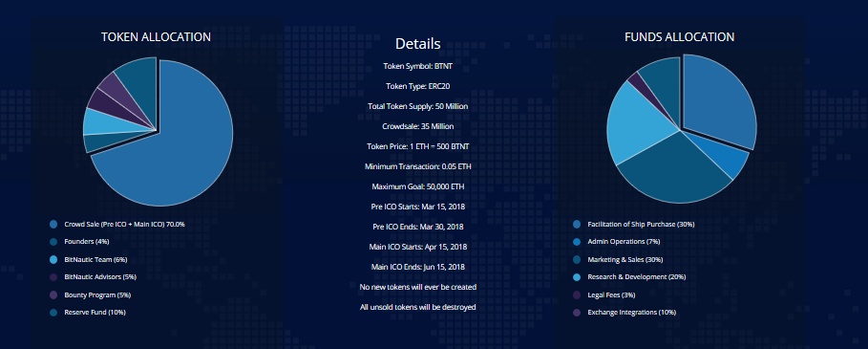Click the 'BitNautic Team (6%)' legend label
Image resolution: width=868 pixels, height=349 pixels.
point(95,259)
